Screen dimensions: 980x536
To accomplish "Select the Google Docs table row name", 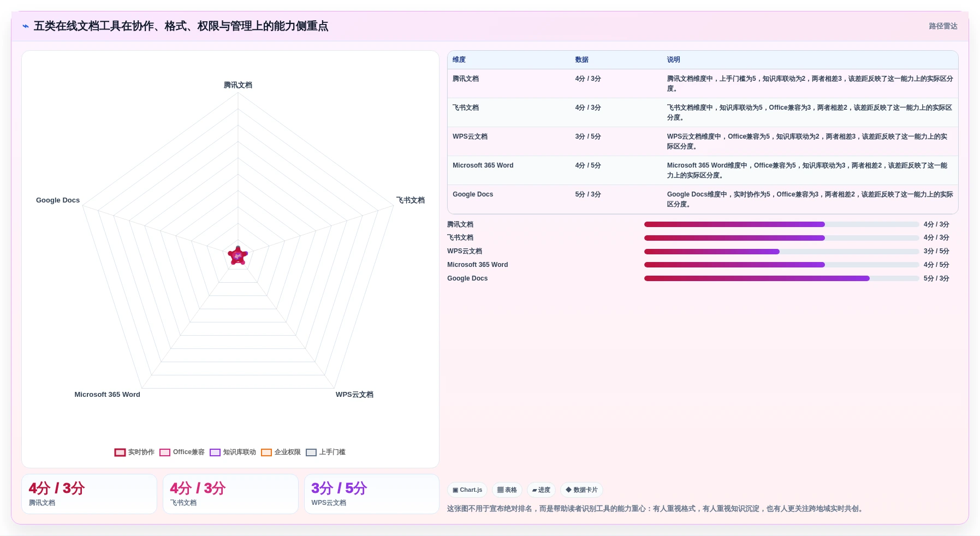I will pyautogui.click(x=473, y=194).
